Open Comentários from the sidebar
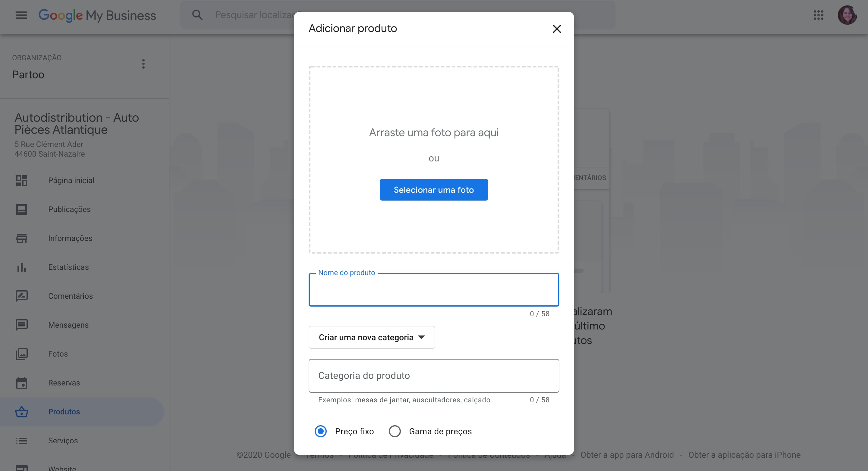This screenshot has height=471, width=868. [x=71, y=296]
